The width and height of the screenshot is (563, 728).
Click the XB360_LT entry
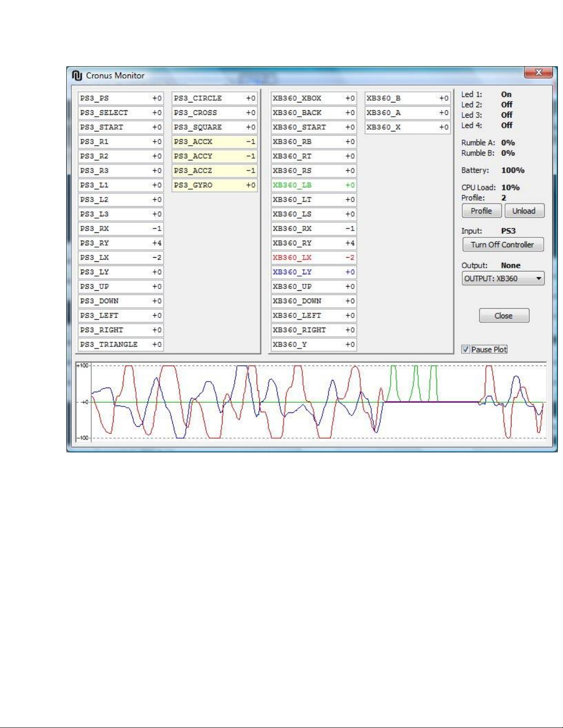pos(314,199)
